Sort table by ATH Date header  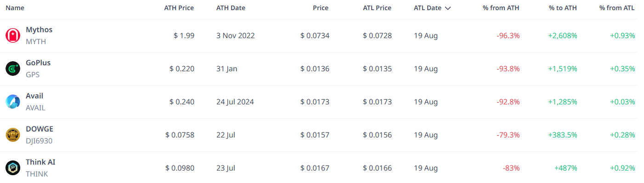[231, 8]
